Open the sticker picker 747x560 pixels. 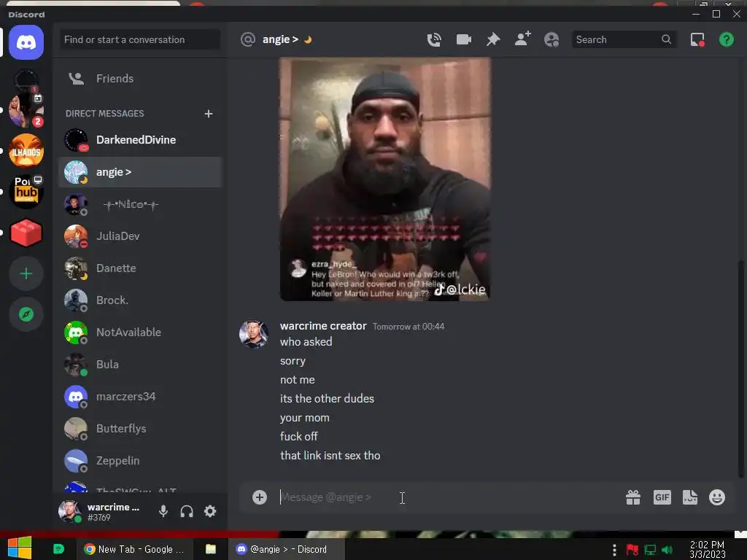690,497
